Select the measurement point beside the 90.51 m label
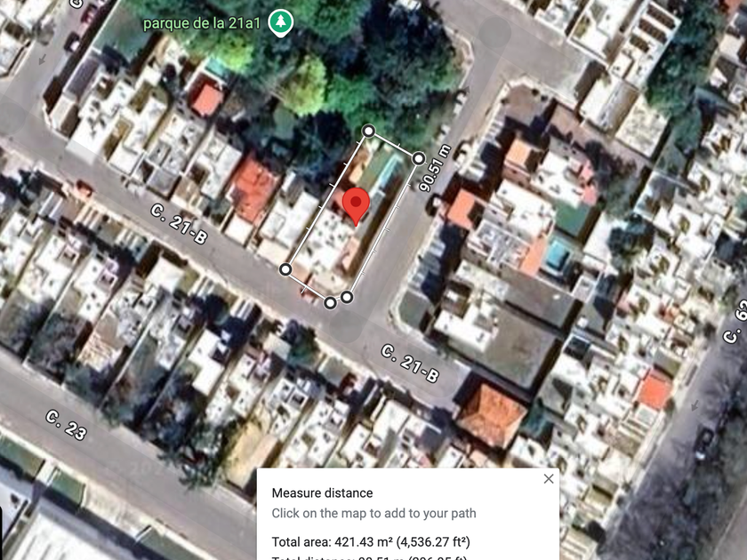Screen dimensions: 747x560 [418, 158]
